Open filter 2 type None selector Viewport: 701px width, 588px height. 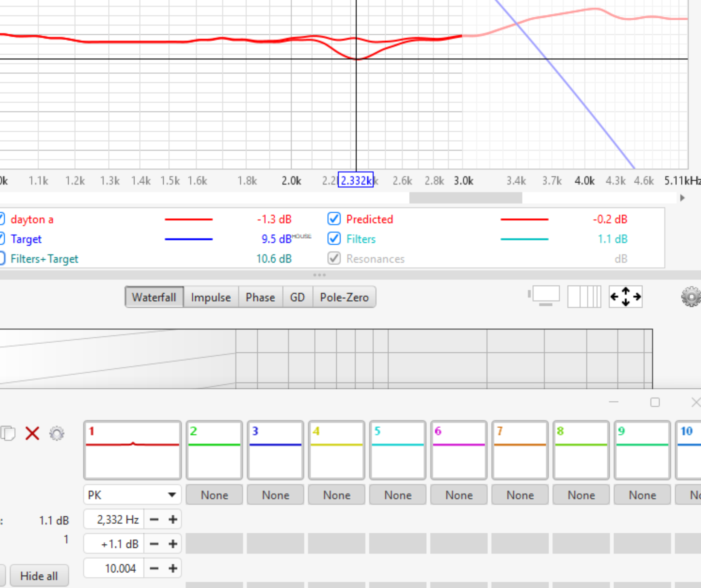pyautogui.click(x=214, y=495)
